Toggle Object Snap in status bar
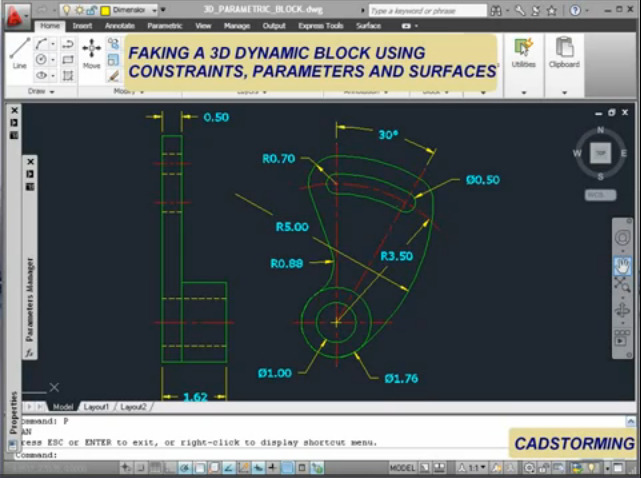Screen dimensions: 641x478 pos(199,467)
